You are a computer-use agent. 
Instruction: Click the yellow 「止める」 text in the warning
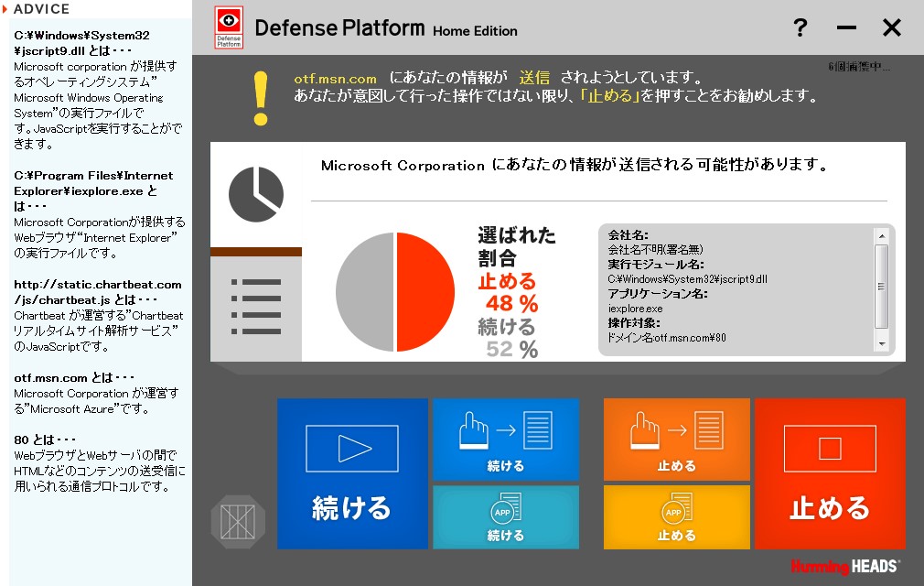[x=608, y=96]
